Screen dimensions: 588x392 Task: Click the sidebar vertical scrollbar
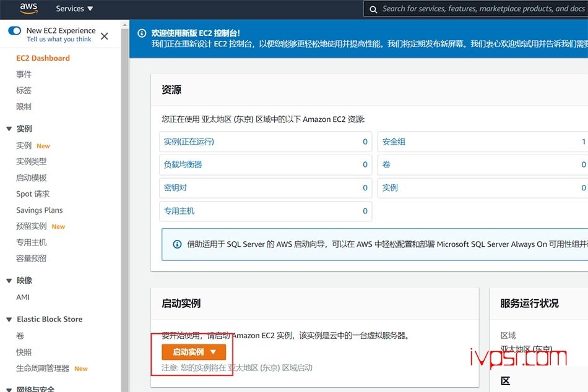tap(125, 210)
